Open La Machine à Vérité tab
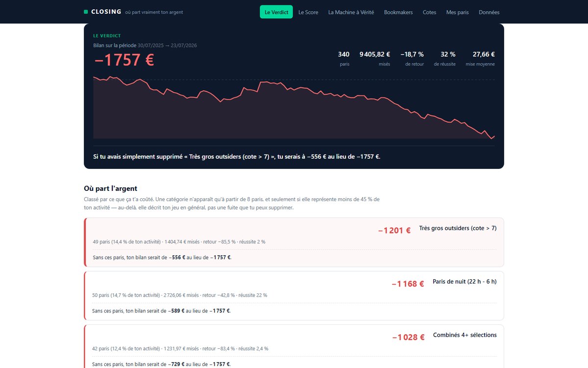This screenshot has width=588, height=368. 351,12
